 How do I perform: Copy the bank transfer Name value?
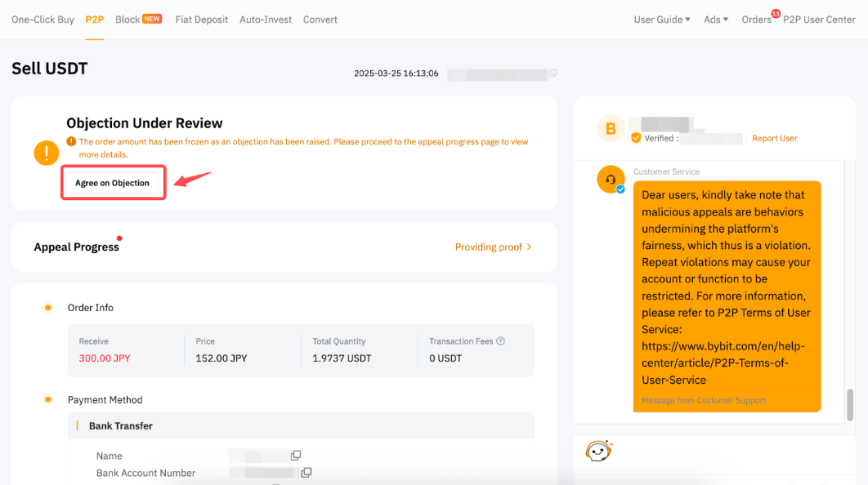[x=296, y=456]
